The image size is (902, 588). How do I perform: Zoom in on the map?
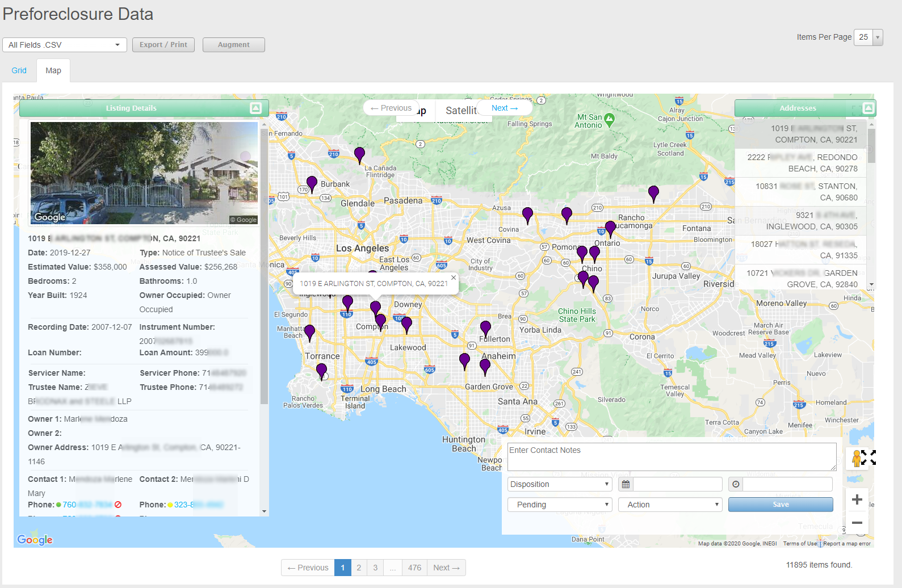click(x=857, y=499)
